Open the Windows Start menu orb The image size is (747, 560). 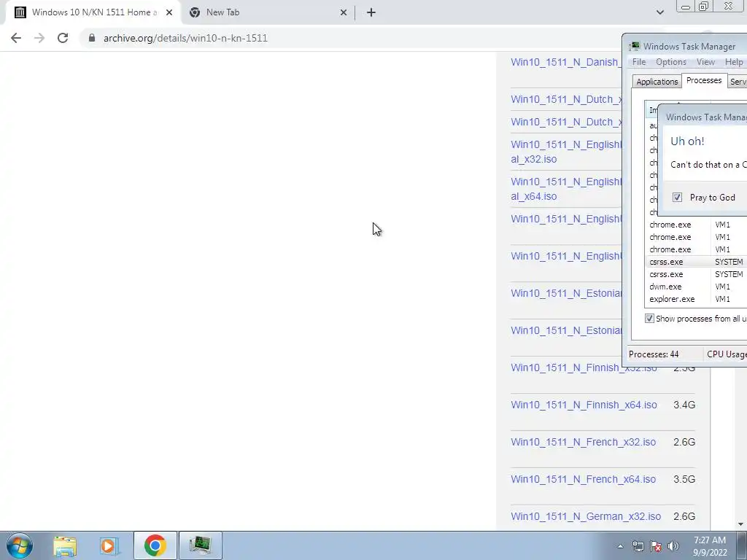click(x=20, y=545)
